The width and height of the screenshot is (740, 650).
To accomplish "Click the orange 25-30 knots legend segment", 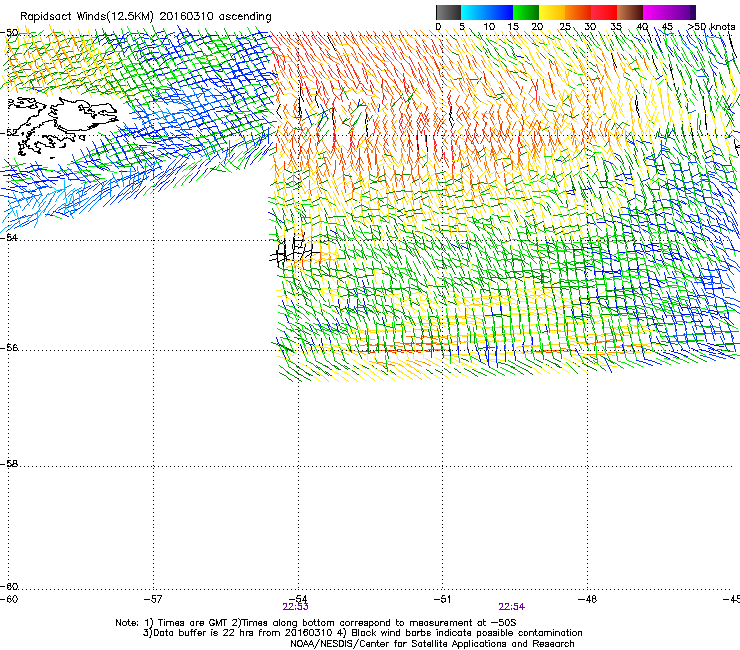I will tap(578, 12).
